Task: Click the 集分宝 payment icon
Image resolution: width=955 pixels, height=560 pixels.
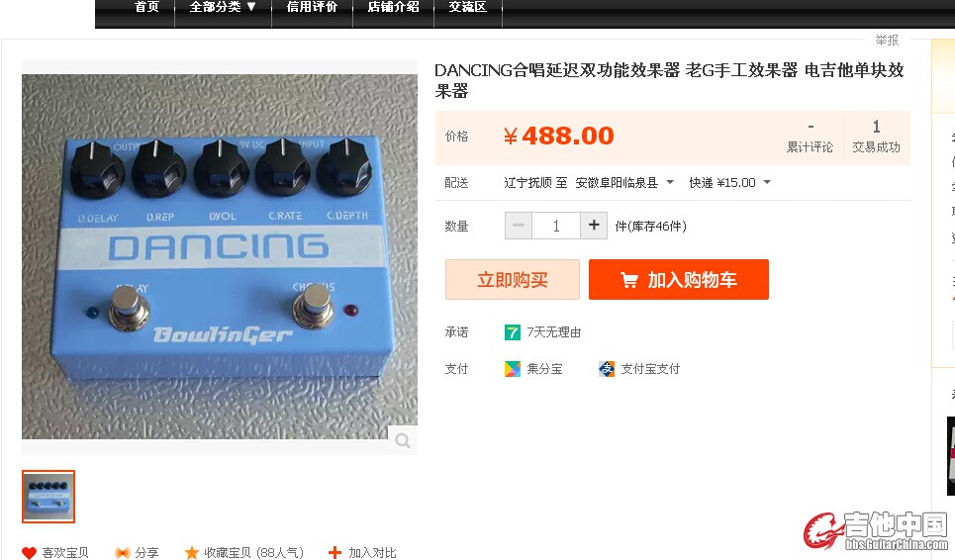Action: click(513, 369)
